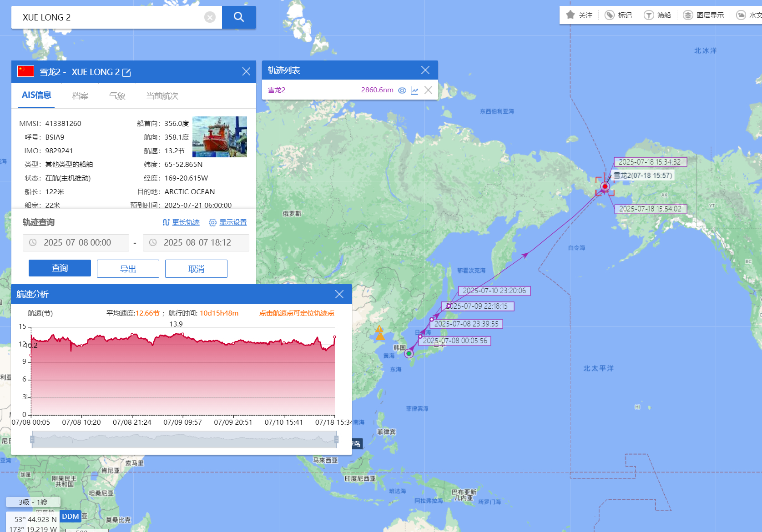Open the speed chart icon in track list
762x532 pixels.
pos(414,90)
